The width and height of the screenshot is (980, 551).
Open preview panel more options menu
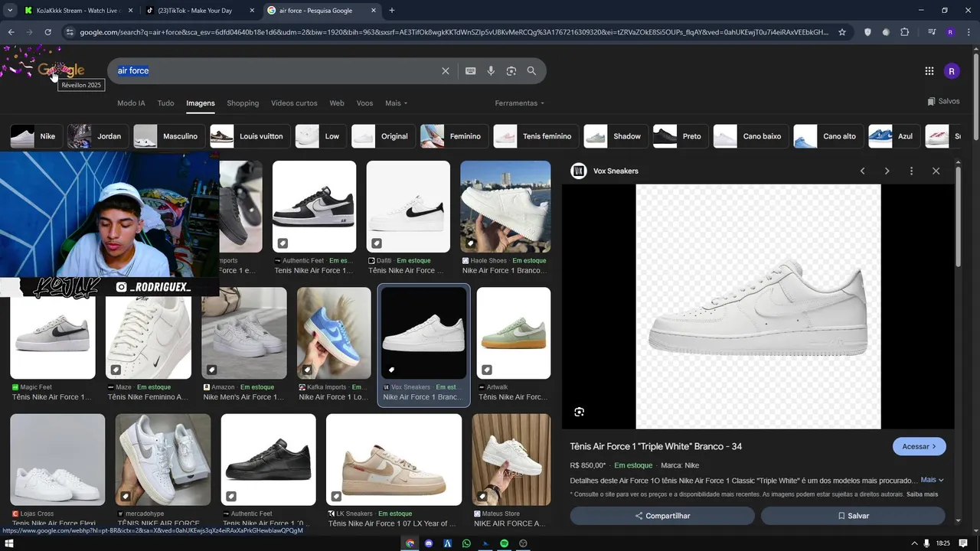pos(911,171)
